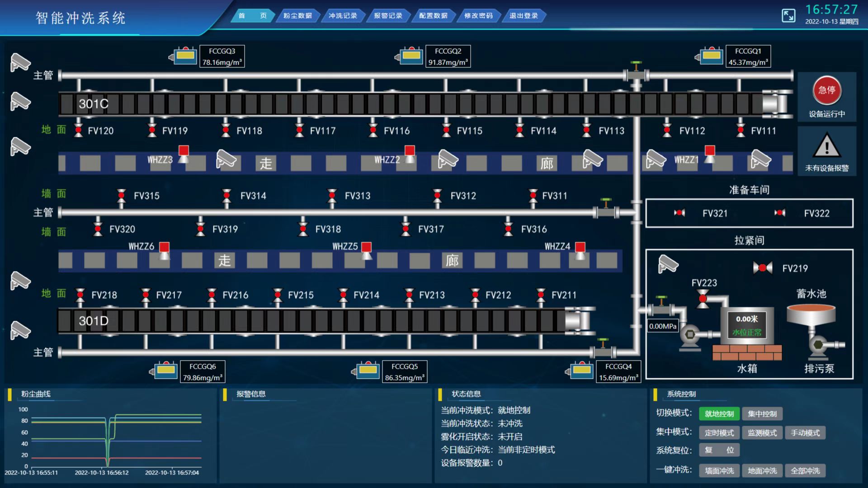Click the FV219 valve in 拉紧间
This screenshot has width=868, height=488.
763,268
